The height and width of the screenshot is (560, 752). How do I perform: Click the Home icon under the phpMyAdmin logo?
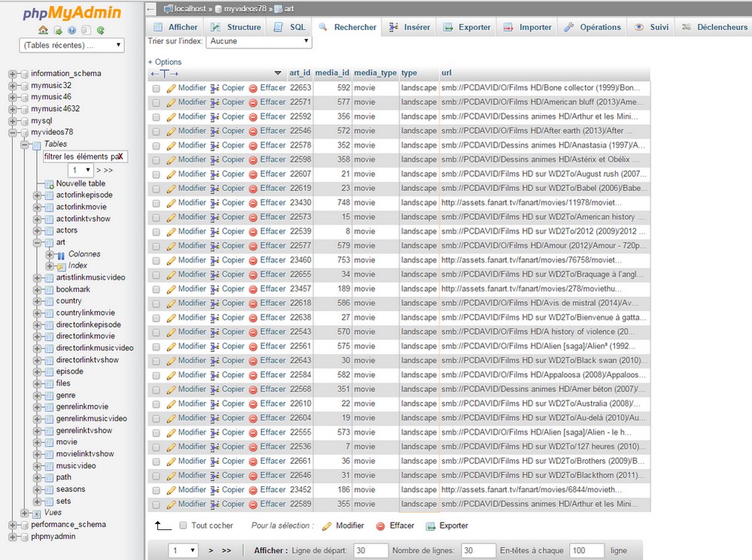[x=43, y=31]
